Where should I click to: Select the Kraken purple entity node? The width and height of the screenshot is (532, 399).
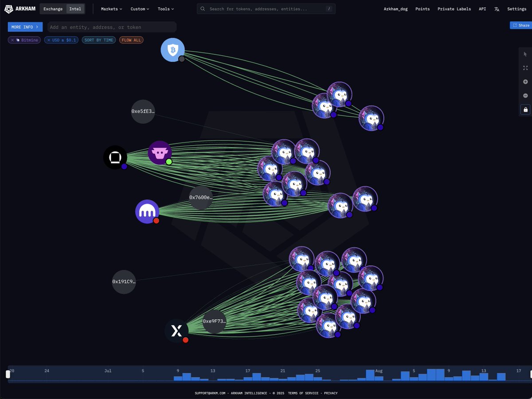pyautogui.click(x=147, y=212)
